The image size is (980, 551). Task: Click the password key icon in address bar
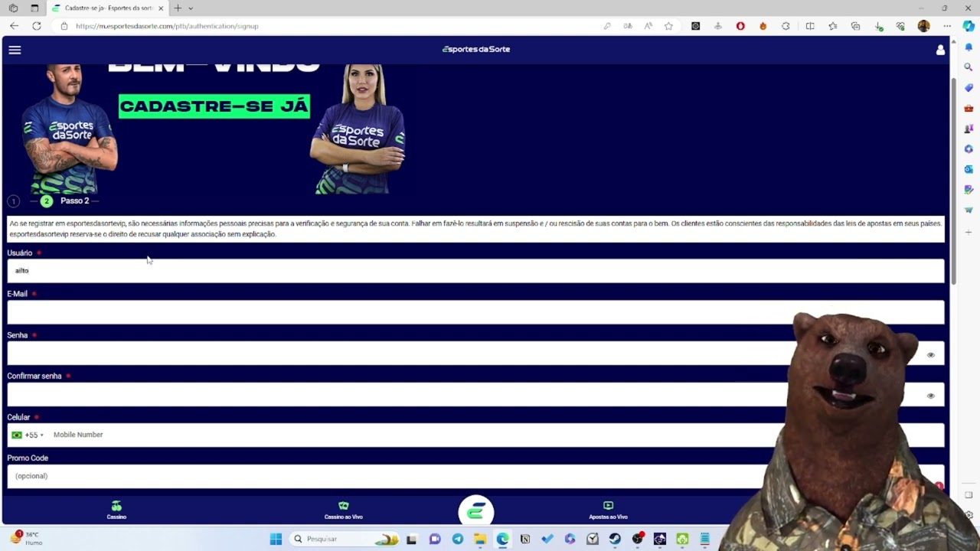607,26
